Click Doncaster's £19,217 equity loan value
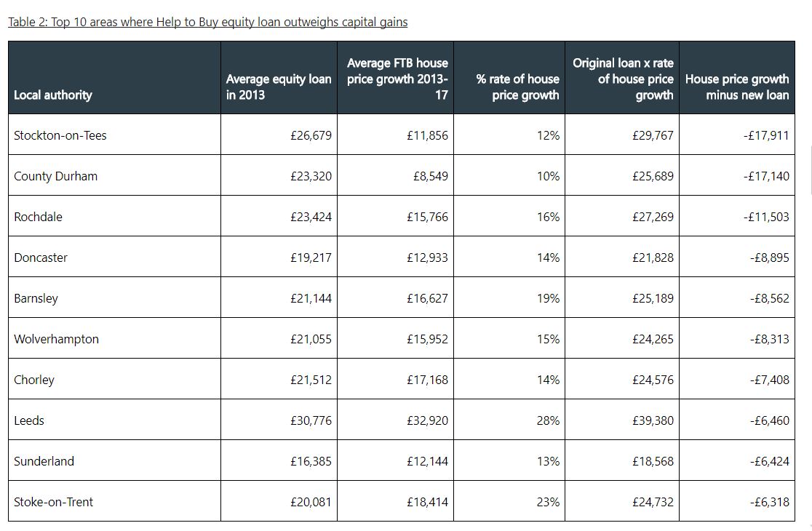This screenshot has height=531, width=812. coord(311,257)
